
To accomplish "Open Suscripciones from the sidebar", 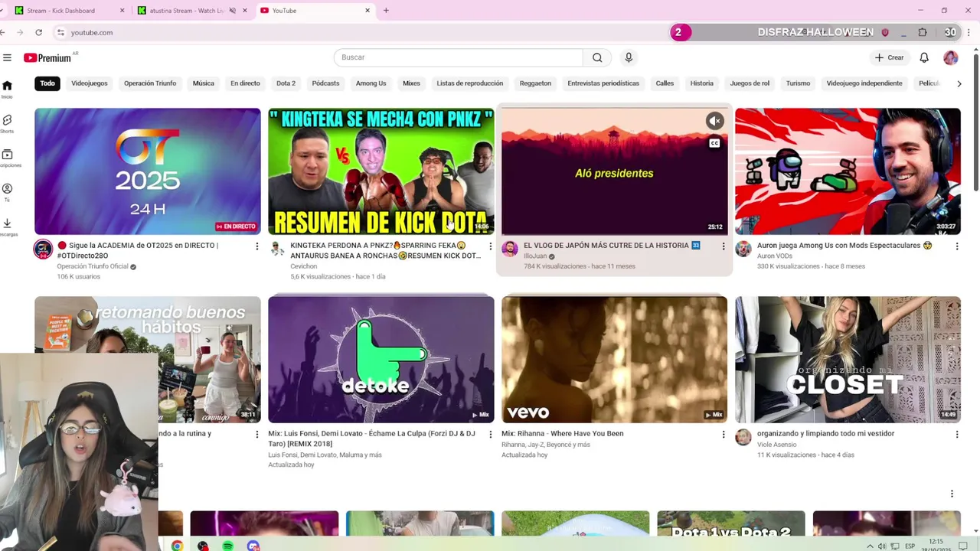I will click(7, 158).
